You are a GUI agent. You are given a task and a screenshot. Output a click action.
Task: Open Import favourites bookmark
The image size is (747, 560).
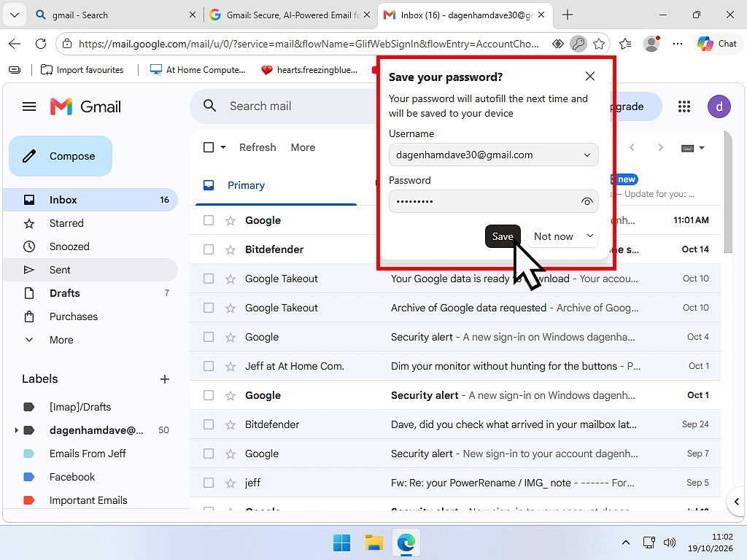pos(82,70)
